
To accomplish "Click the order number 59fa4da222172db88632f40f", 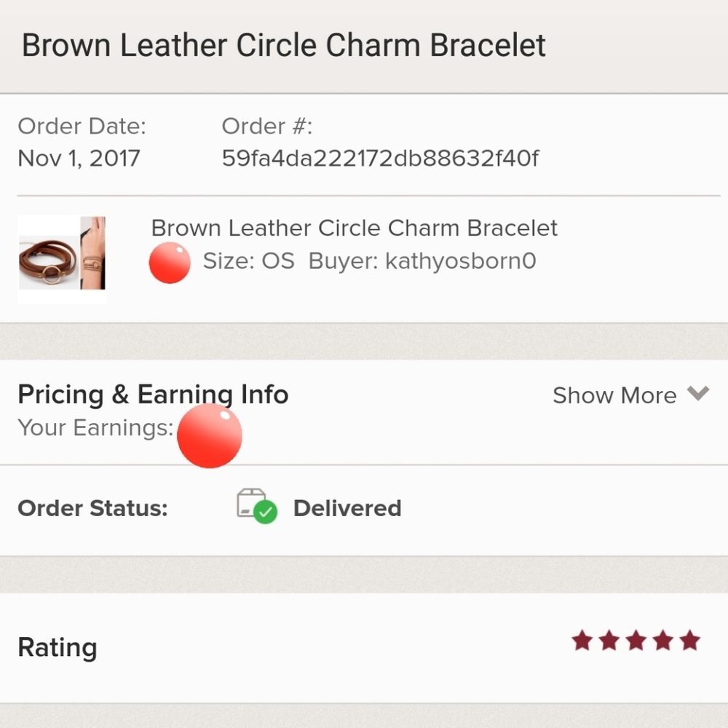I will (379, 158).
